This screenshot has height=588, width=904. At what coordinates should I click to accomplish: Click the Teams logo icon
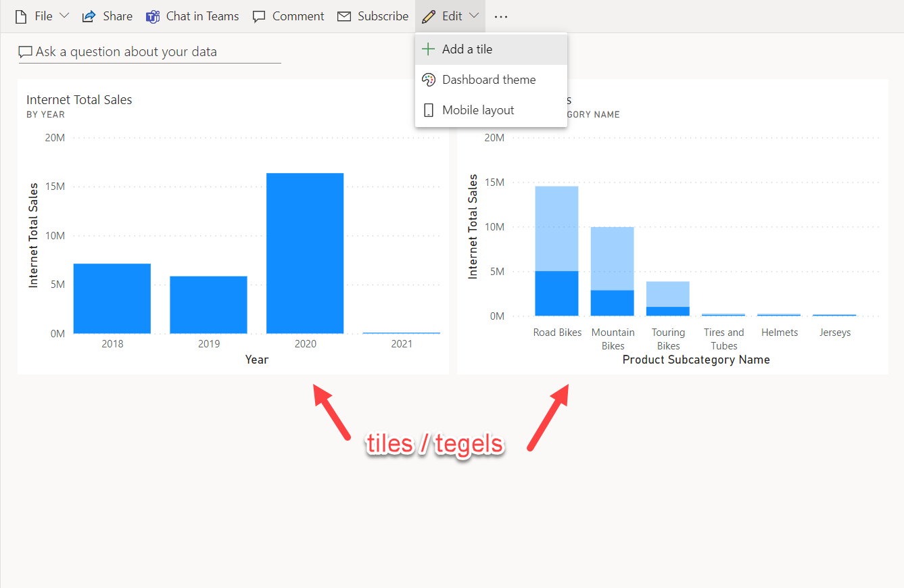coord(152,16)
